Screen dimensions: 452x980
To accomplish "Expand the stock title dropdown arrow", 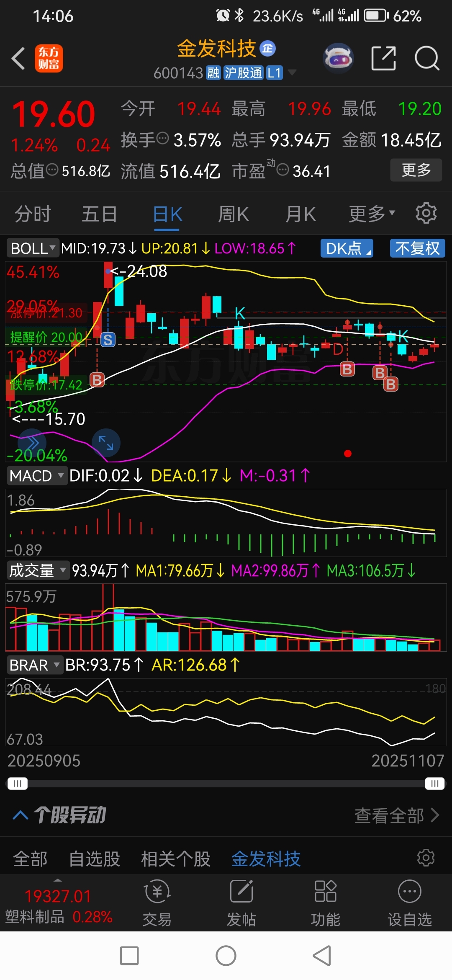I will tap(292, 72).
